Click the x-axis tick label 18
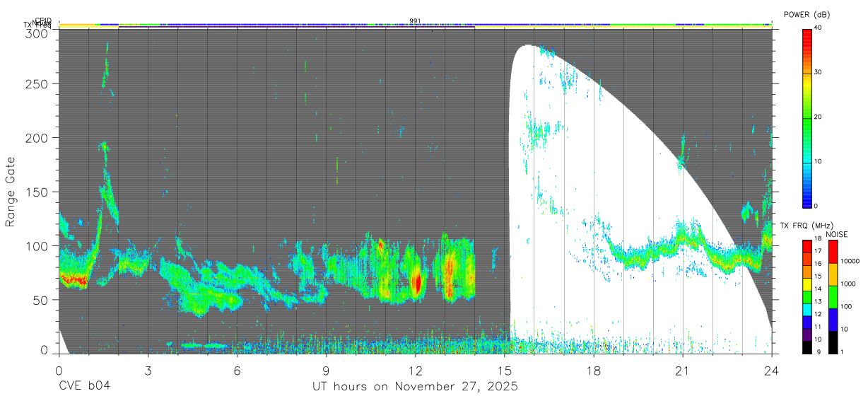The height and width of the screenshot is (401, 868). (x=594, y=370)
